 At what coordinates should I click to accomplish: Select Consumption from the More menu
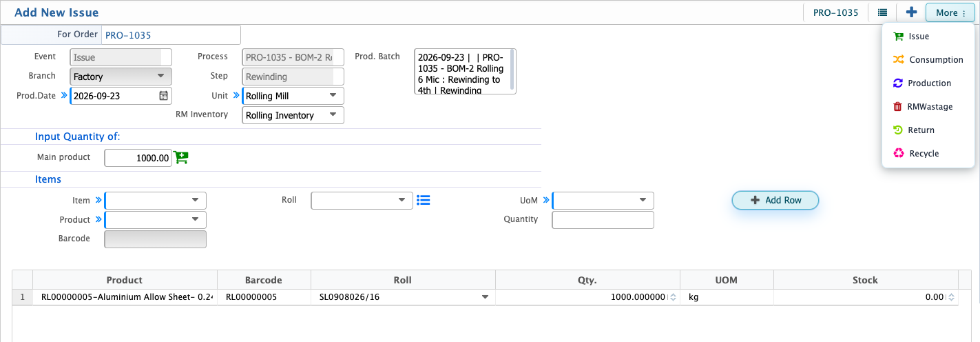pos(928,60)
